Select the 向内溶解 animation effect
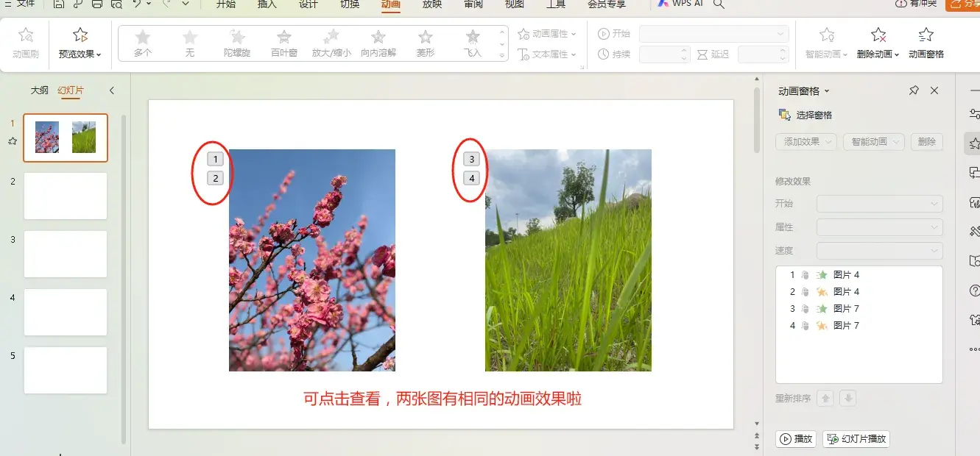Image resolution: width=980 pixels, height=456 pixels. pos(378,40)
